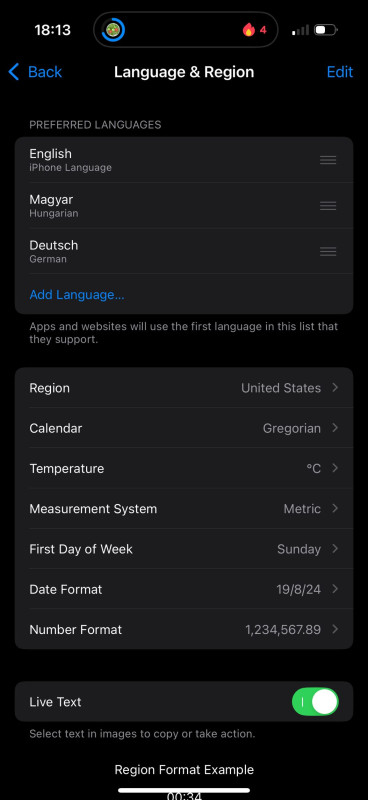Open Region setting chevron showing United States

[x=335, y=388]
